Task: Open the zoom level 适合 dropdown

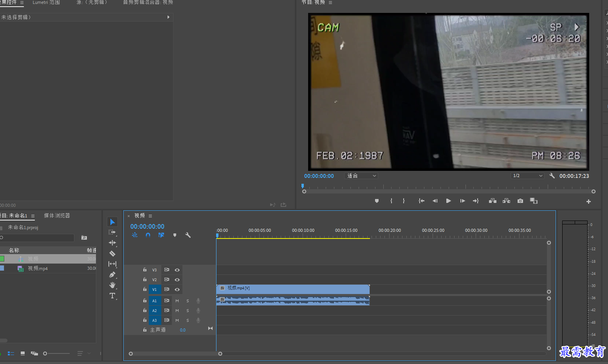Action: point(361,176)
